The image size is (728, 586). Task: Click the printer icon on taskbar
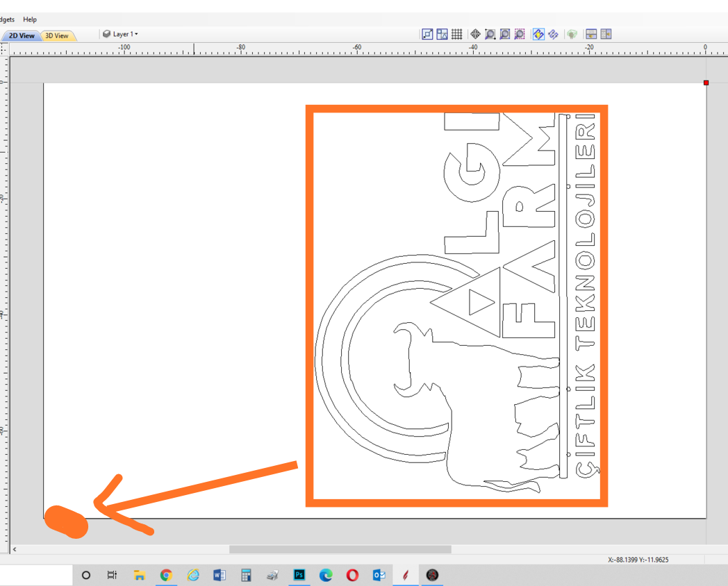coord(272,576)
